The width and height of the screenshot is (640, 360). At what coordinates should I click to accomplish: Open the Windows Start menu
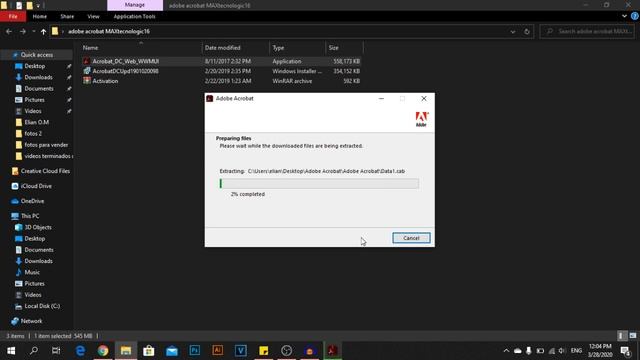(x=11, y=351)
